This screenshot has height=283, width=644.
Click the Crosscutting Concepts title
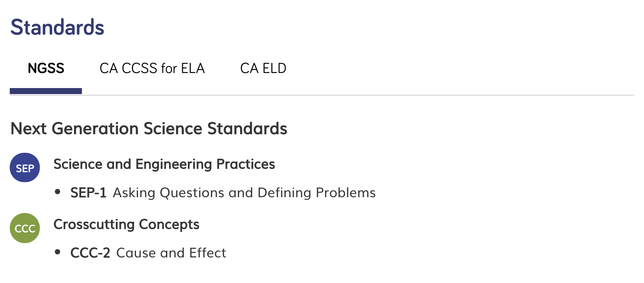point(126,225)
